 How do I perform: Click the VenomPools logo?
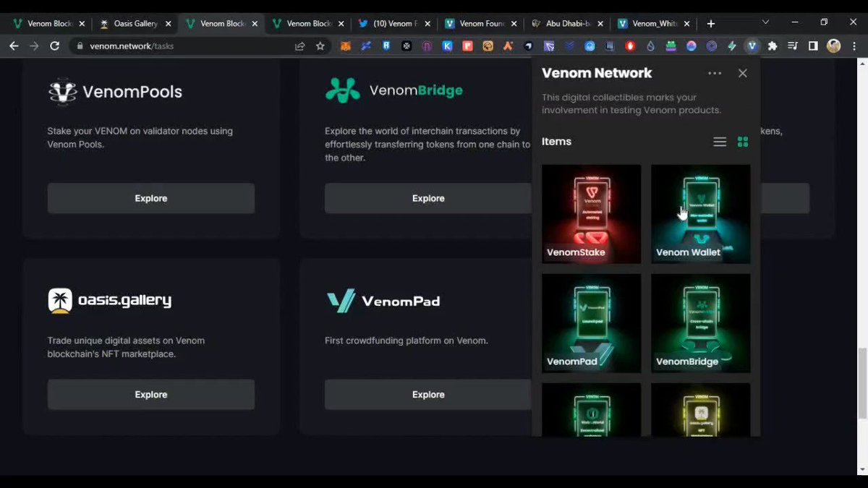(115, 92)
